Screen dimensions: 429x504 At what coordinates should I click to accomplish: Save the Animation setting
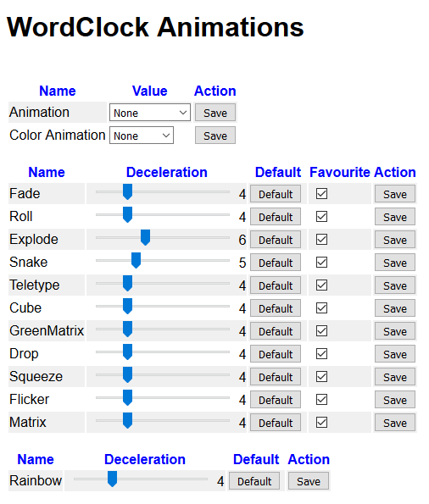pos(215,113)
